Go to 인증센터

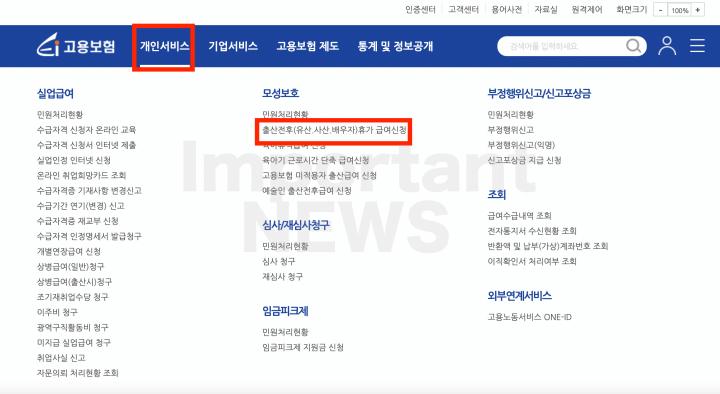point(420,10)
